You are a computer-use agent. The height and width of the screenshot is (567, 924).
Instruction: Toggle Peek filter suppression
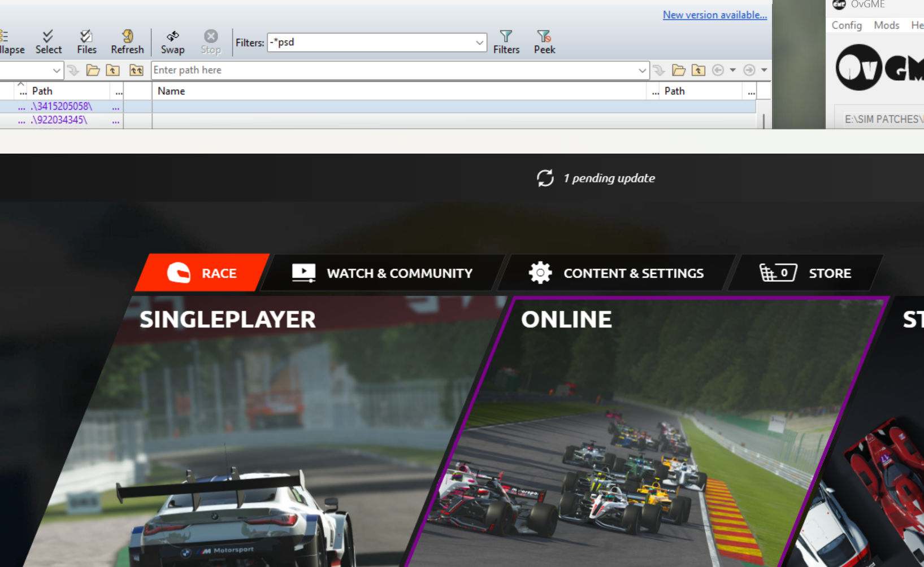[x=544, y=42]
